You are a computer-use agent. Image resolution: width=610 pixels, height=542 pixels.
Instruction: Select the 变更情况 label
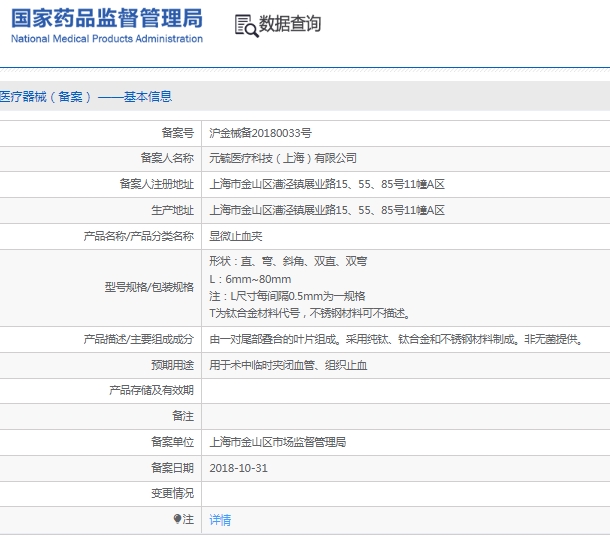(x=172, y=493)
